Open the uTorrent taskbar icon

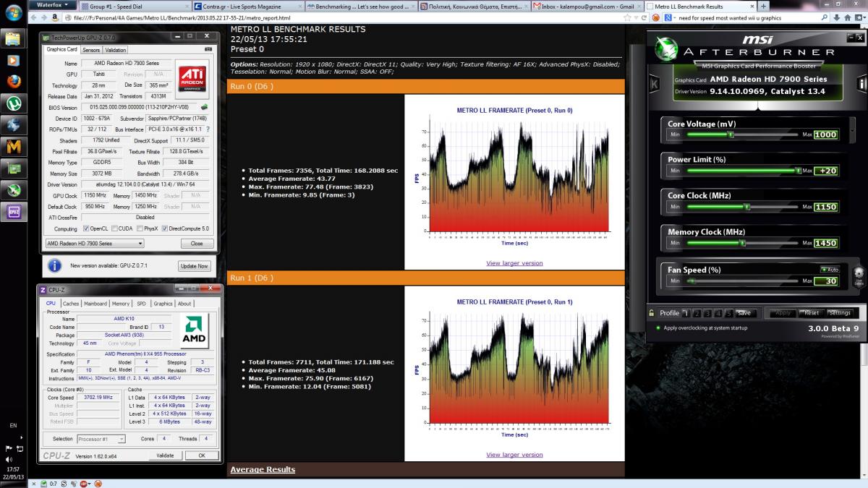pyautogui.click(x=13, y=103)
